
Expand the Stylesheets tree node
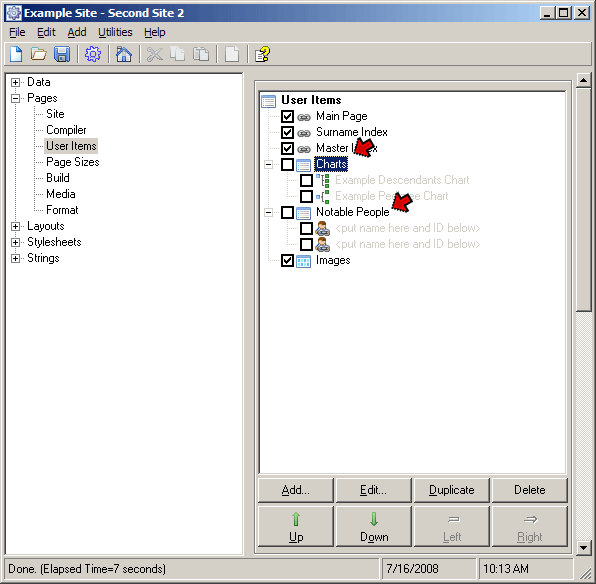pos(15,243)
